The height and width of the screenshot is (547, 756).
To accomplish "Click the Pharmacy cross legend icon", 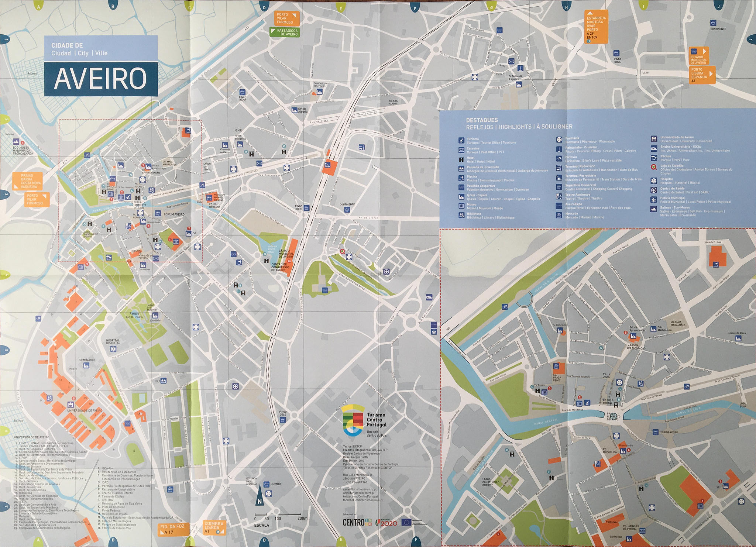I will coord(559,140).
